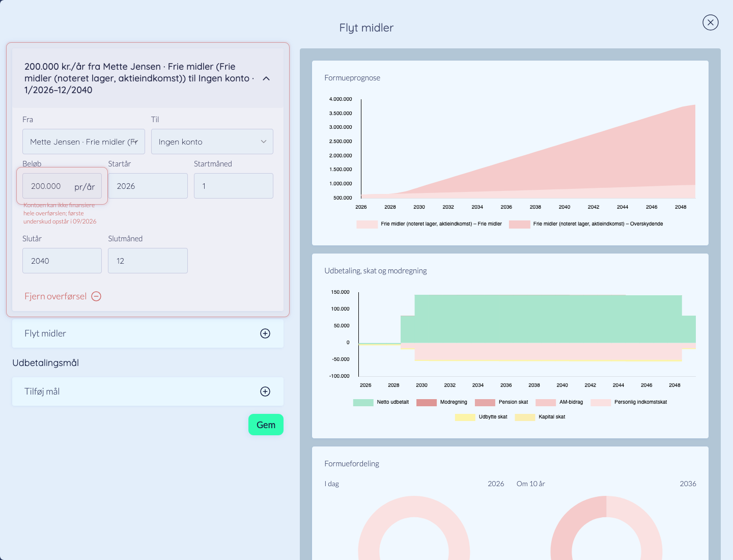Click the Om 10 år label
This screenshot has height=560, width=733.
[531, 484]
